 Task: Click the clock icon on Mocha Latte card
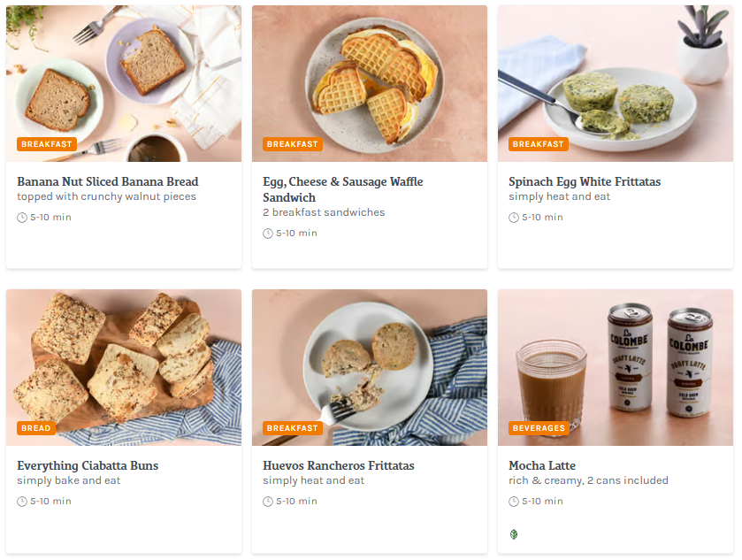(514, 502)
